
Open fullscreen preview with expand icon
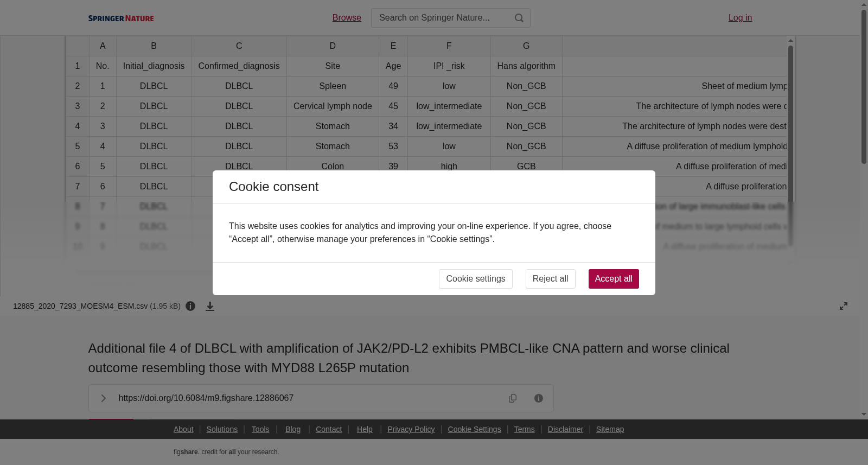coord(844,306)
